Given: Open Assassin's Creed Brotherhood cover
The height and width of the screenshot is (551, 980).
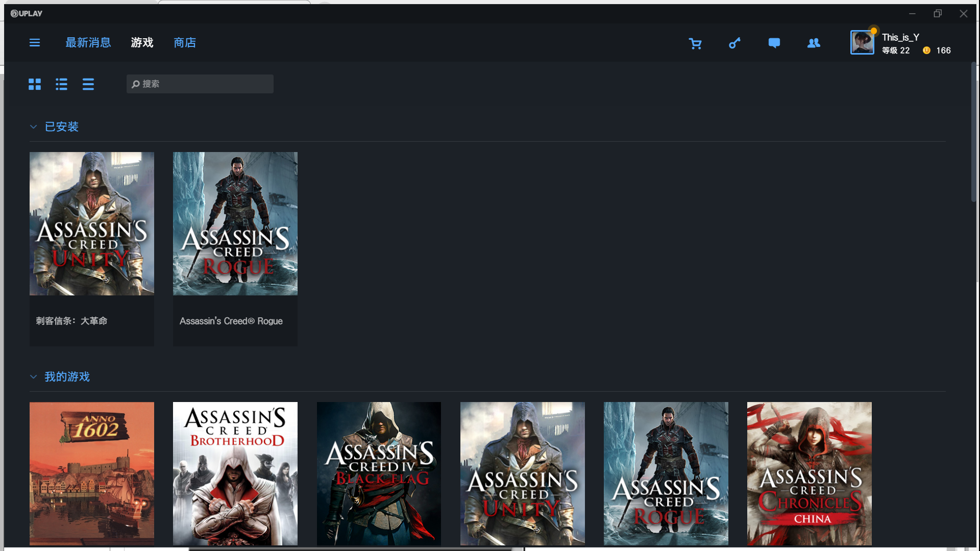Looking at the screenshot, I should [235, 473].
